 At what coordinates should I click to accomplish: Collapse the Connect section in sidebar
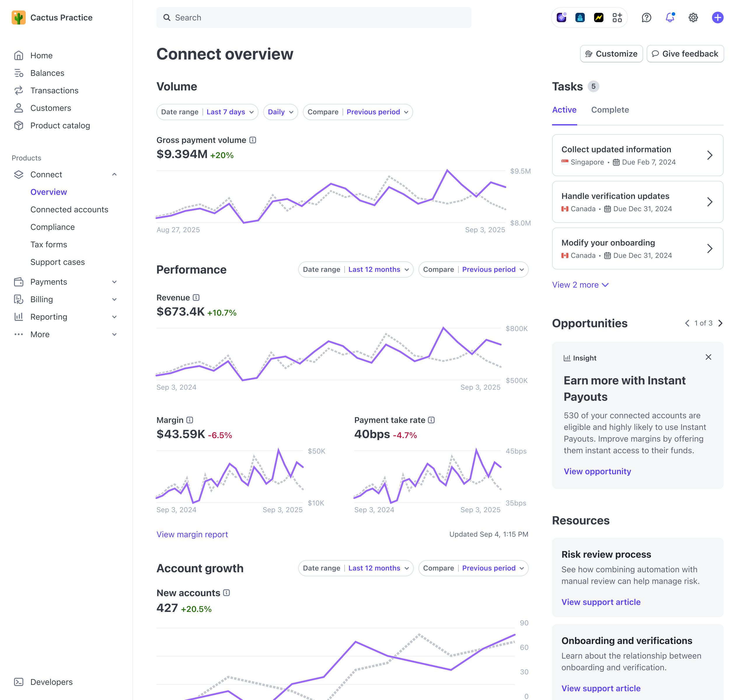point(115,174)
